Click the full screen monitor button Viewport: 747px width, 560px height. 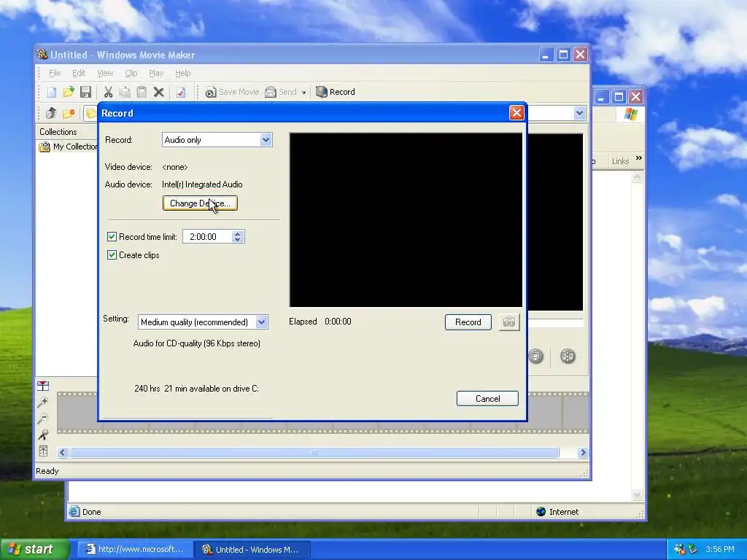pos(536,356)
